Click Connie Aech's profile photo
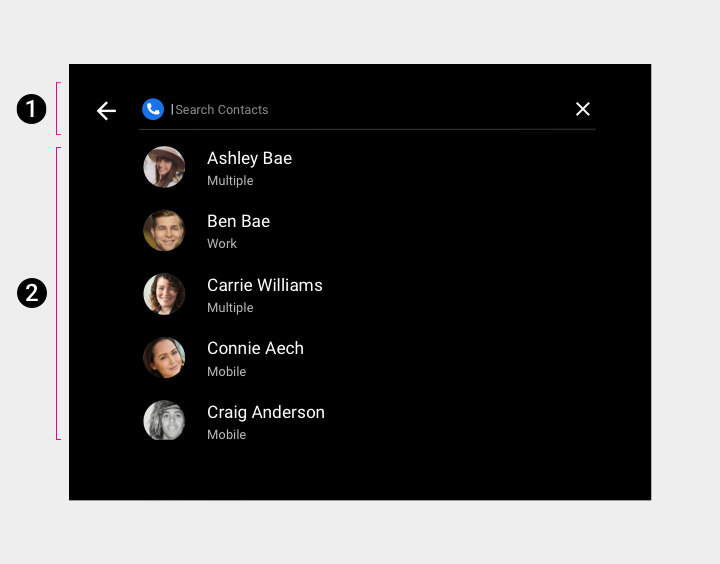This screenshot has width=720, height=564. click(x=164, y=358)
